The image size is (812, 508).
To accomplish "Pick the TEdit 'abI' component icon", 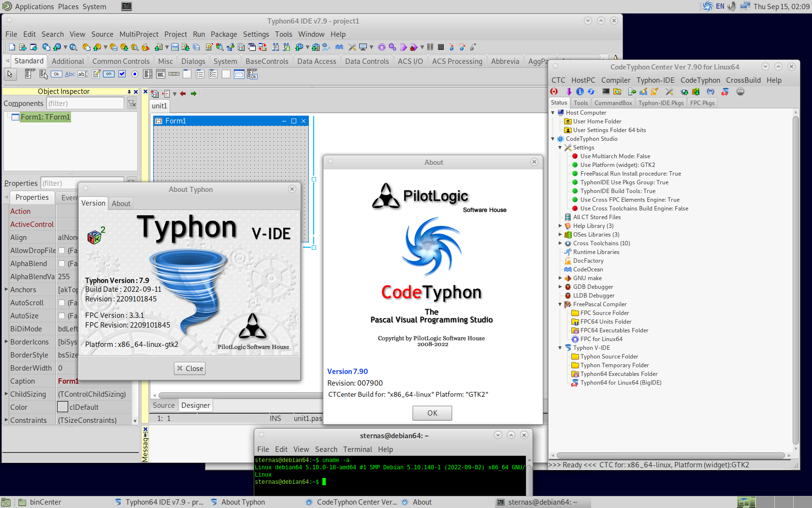I will tap(83, 74).
